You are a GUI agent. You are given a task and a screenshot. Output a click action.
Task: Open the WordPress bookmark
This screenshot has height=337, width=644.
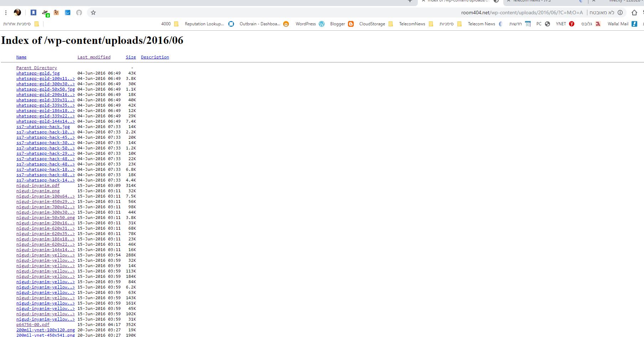[x=310, y=24]
